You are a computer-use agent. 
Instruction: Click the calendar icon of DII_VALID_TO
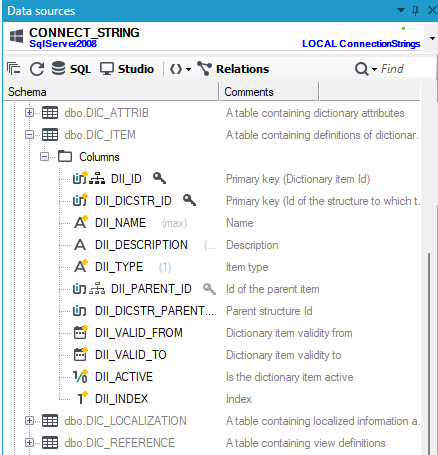[81, 354]
